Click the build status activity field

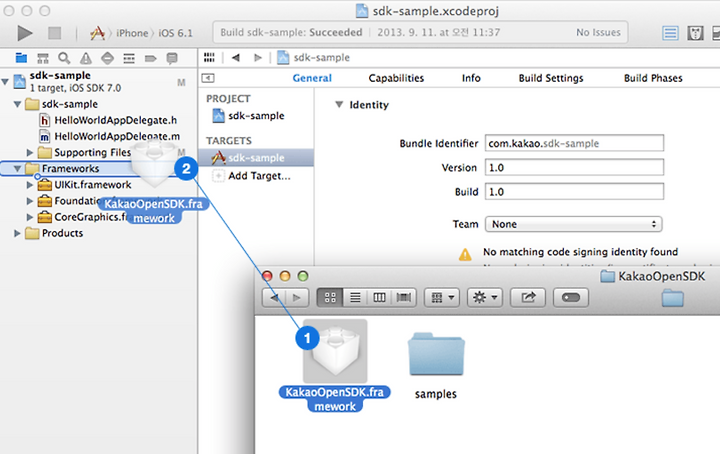420,33
